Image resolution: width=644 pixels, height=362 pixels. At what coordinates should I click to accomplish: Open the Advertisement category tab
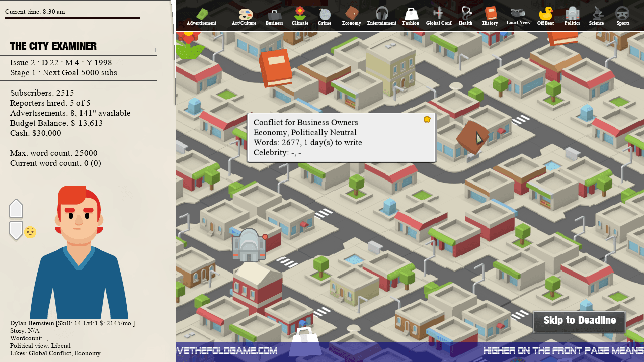point(201,16)
